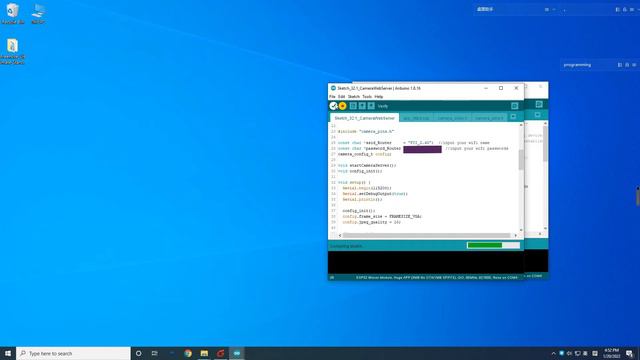Switch to the camera_pins.h tab
The height and width of the screenshot is (360, 640).
coord(489,118)
